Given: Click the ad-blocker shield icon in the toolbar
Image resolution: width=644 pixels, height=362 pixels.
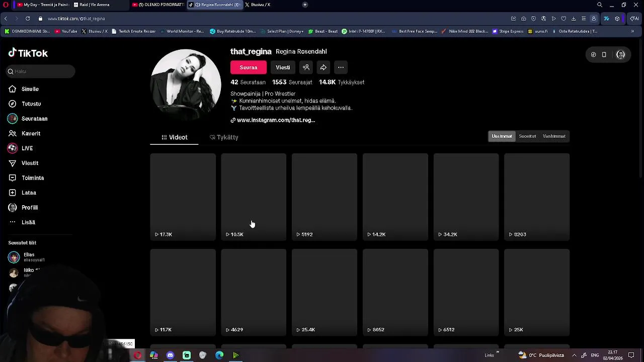Looking at the screenshot, I should pos(534,19).
